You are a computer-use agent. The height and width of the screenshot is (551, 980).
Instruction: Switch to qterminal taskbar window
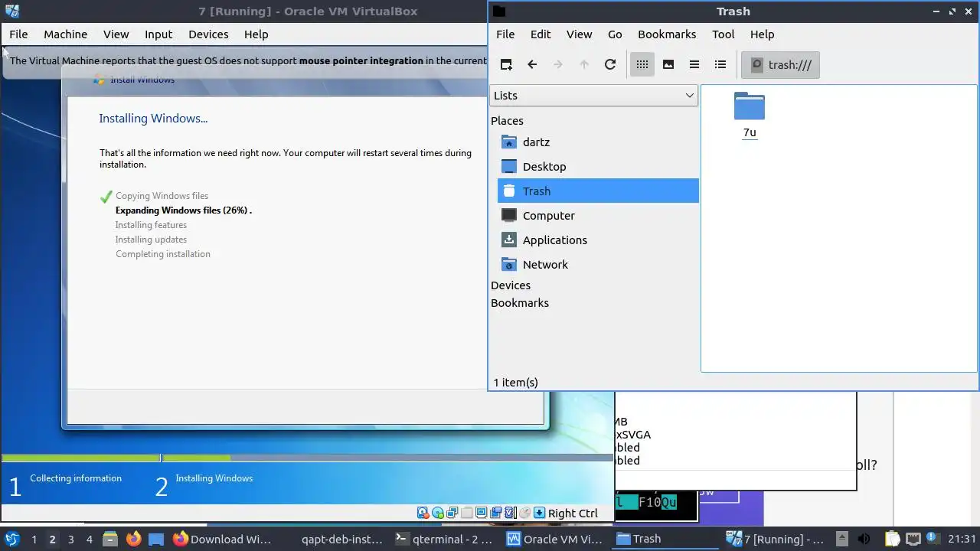click(446, 539)
